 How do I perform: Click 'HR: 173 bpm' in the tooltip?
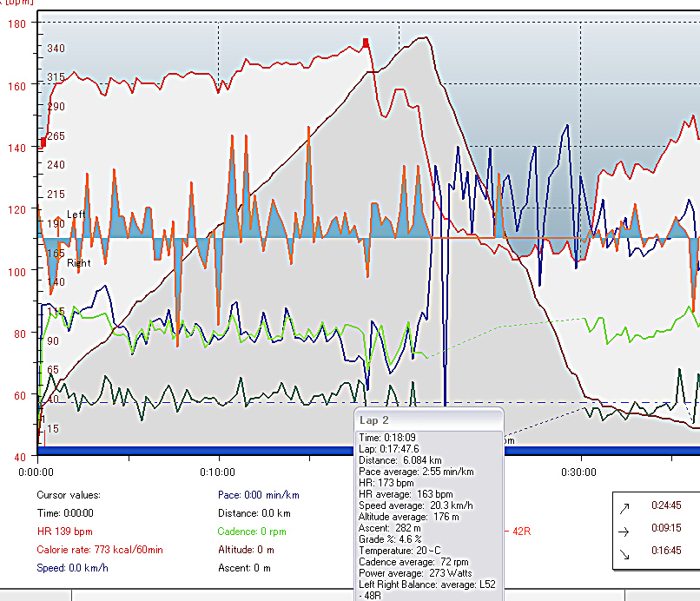386,483
